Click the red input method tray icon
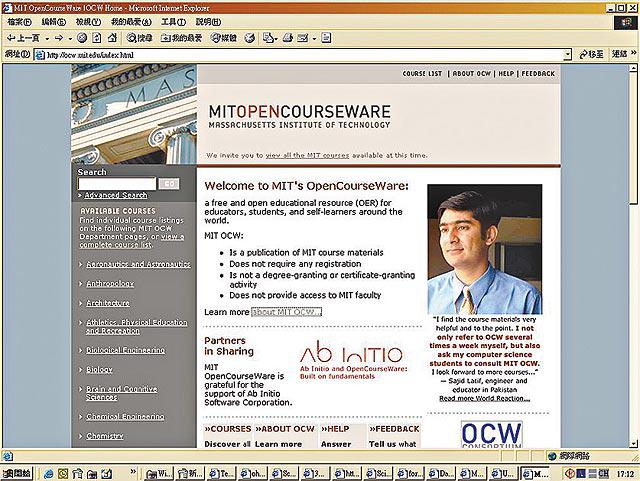Image resolution: width=640 pixels, height=481 pixels. coord(569,474)
